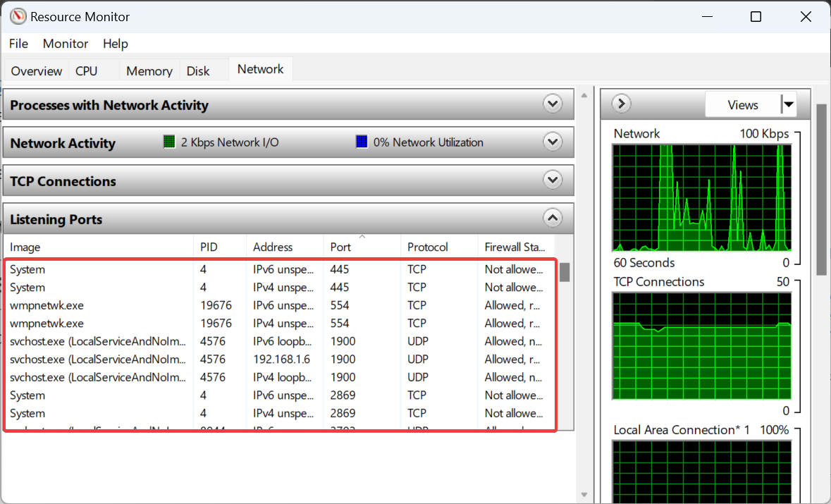Collapse the graphs pane with arrow button

(621, 104)
